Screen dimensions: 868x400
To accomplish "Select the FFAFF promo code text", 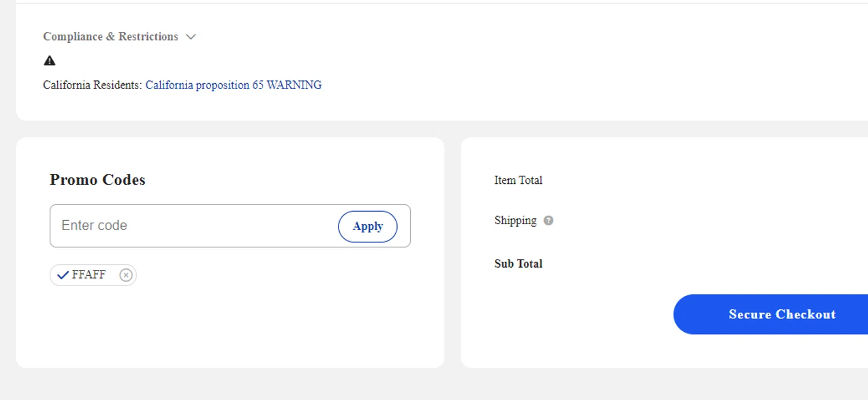I will click(89, 275).
